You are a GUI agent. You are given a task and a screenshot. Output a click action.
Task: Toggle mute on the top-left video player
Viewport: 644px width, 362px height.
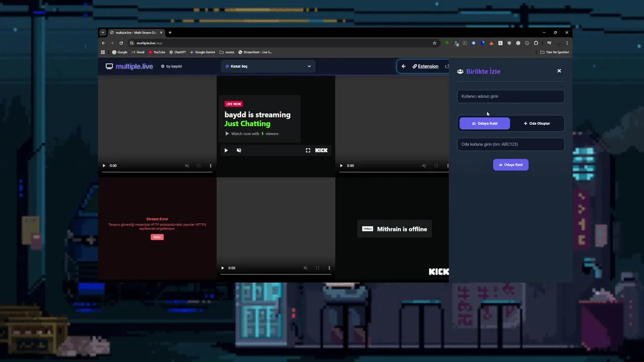click(187, 165)
